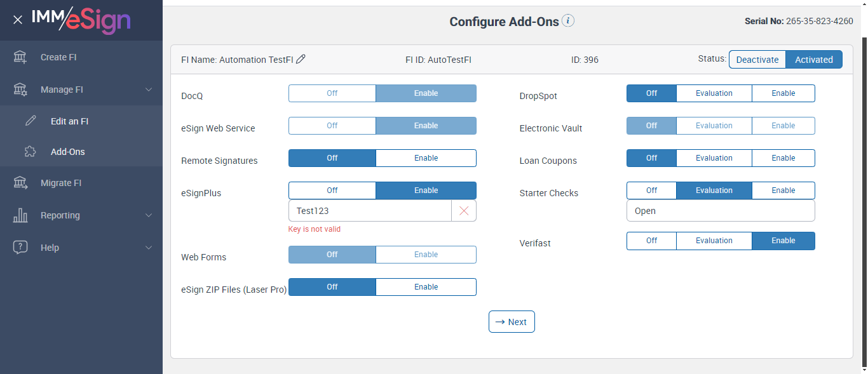Select the Add-Ons menu item
This screenshot has height=374, width=868.
coord(67,152)
